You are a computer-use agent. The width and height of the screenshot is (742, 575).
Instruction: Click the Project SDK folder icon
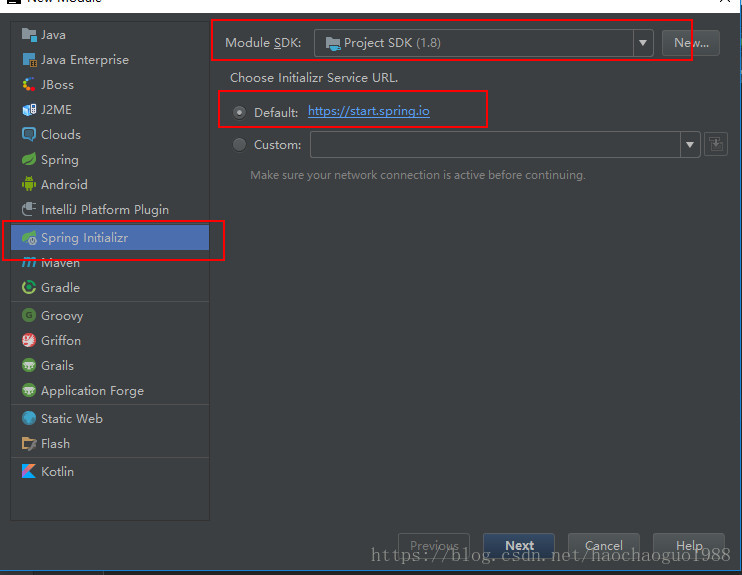tap(333, 44)
